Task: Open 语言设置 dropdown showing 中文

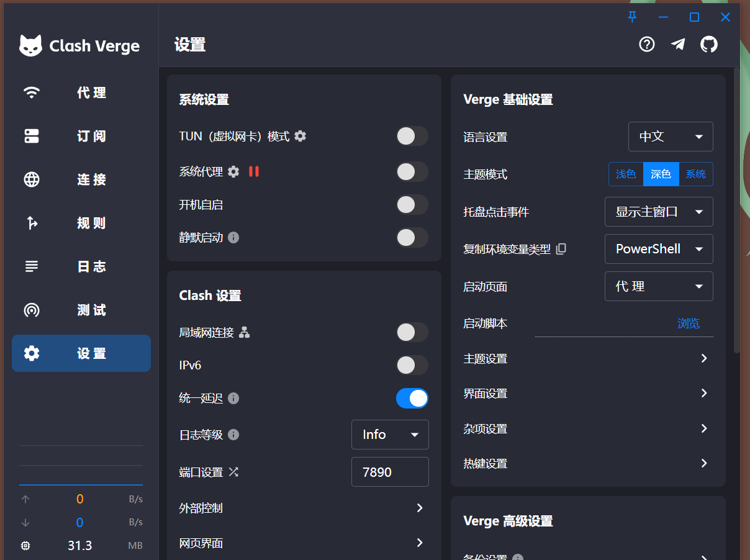Action: 671,137
